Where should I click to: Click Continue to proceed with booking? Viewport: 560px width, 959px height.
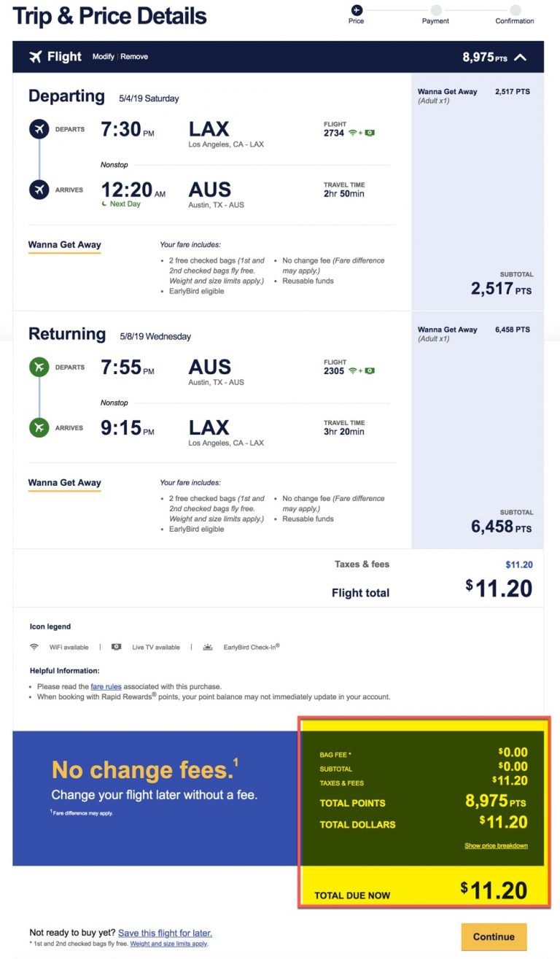494,936
